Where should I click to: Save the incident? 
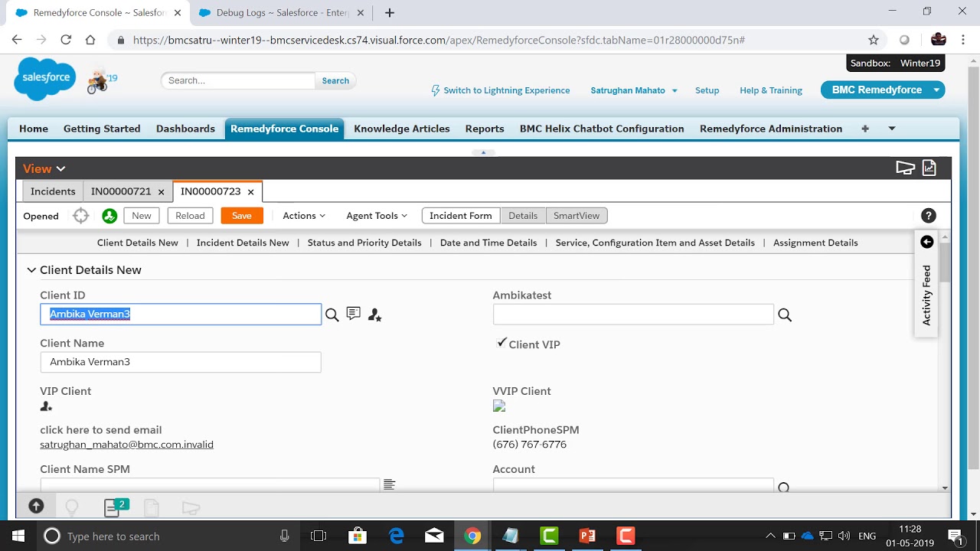242,216
